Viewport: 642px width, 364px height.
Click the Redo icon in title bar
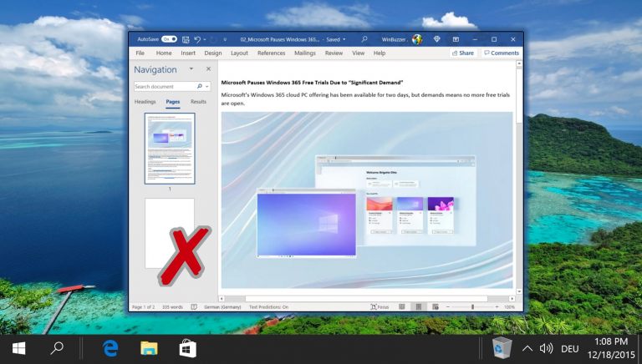[213, 40]
